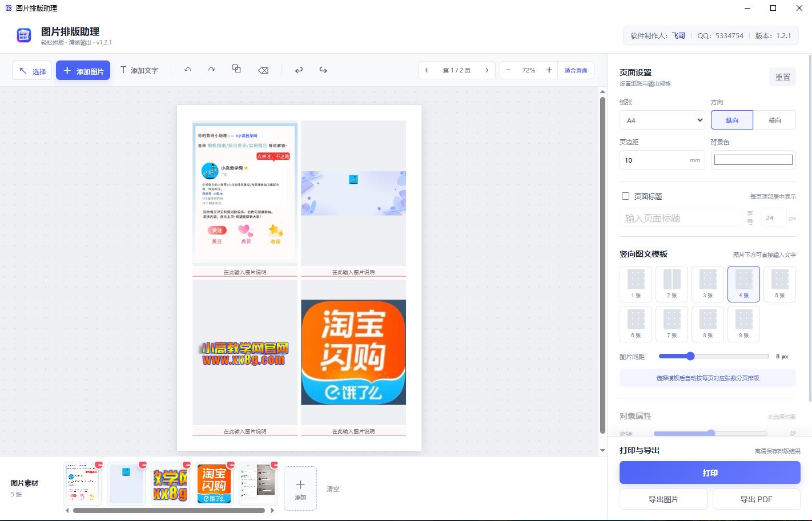This screenshot has width=812, height=521.
Task: Click the blue 打印 print button
Action: point(710,472)
